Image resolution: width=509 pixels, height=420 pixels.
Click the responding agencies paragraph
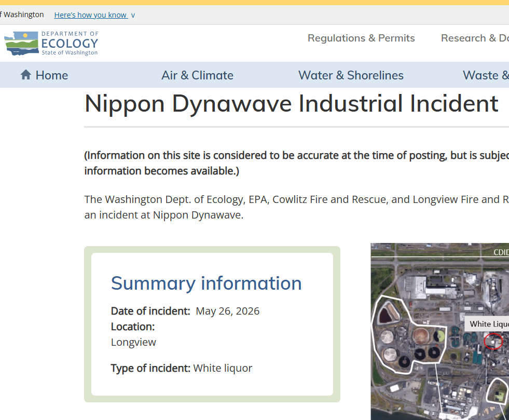(296, 207)
